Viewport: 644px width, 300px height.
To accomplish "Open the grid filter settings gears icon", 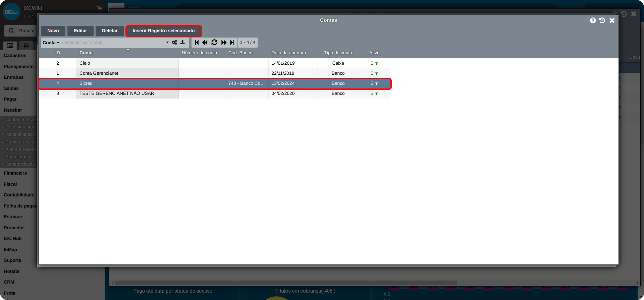I will pos(174,43).
